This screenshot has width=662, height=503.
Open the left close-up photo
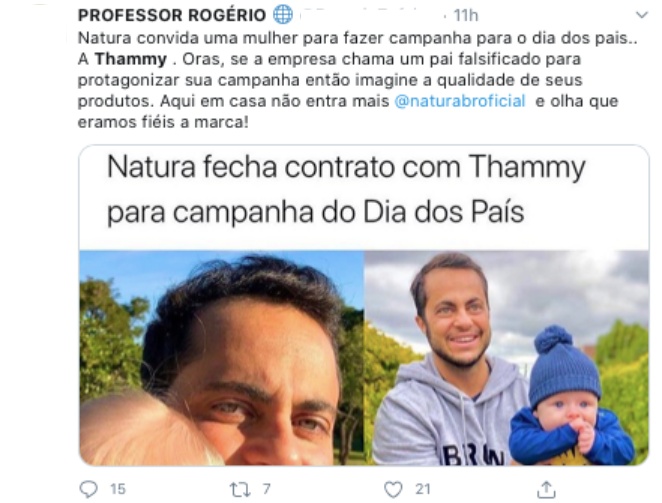[x=222, y=358]
